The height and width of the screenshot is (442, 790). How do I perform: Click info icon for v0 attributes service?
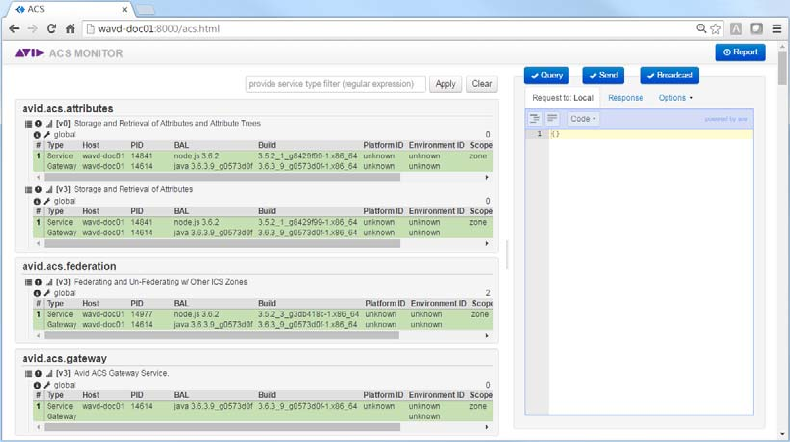click(x=38, y=123)
